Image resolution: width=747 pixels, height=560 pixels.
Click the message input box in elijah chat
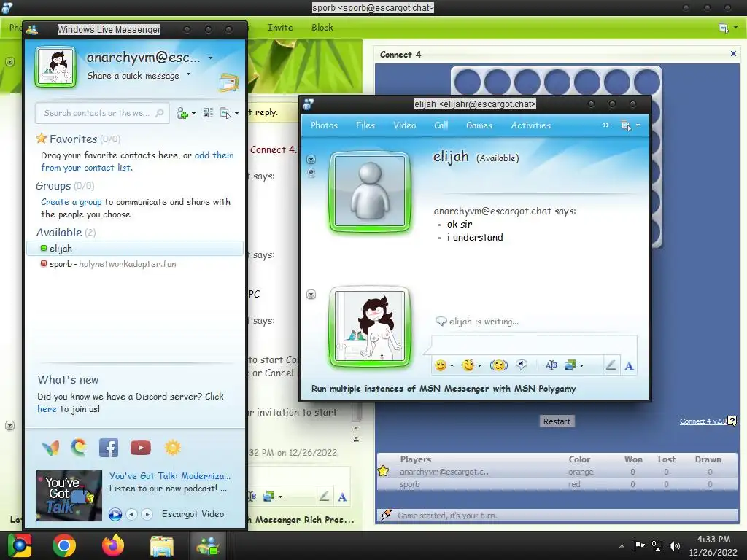coord(533,345)
